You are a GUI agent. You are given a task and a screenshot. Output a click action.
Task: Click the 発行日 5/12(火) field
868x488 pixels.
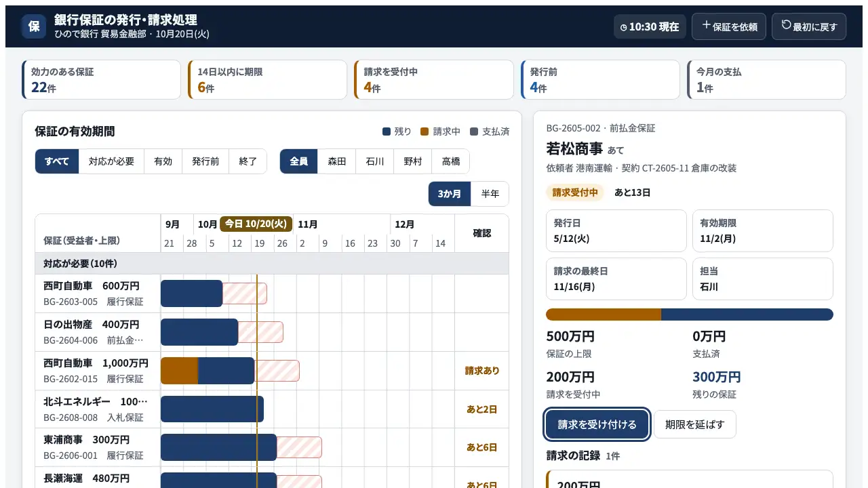tap(616, 230)
